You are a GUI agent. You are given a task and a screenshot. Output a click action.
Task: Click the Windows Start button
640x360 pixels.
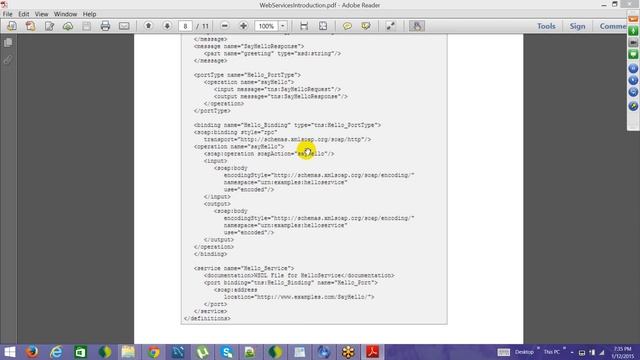point(10,352)
